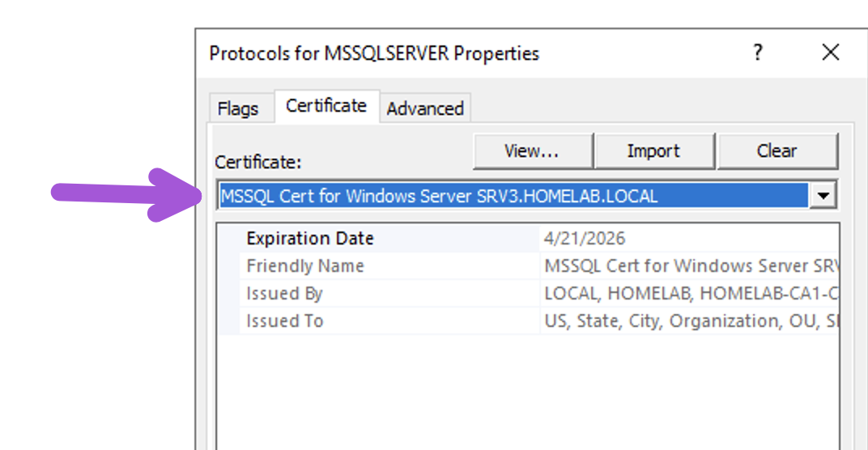This screenshot has height=450, width=868.
Task: Click the help question mark icon
Action: point(758,53)
